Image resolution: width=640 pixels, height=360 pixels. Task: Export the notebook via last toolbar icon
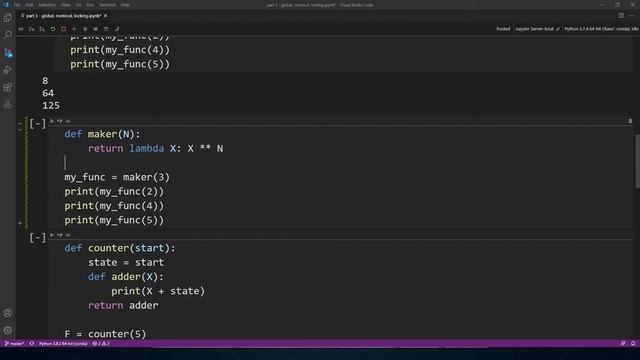(x=117, y=29)
